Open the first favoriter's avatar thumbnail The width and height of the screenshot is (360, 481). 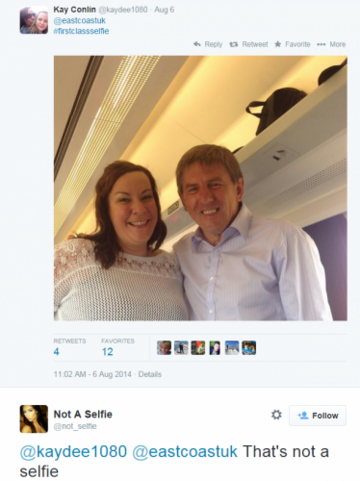164,348
